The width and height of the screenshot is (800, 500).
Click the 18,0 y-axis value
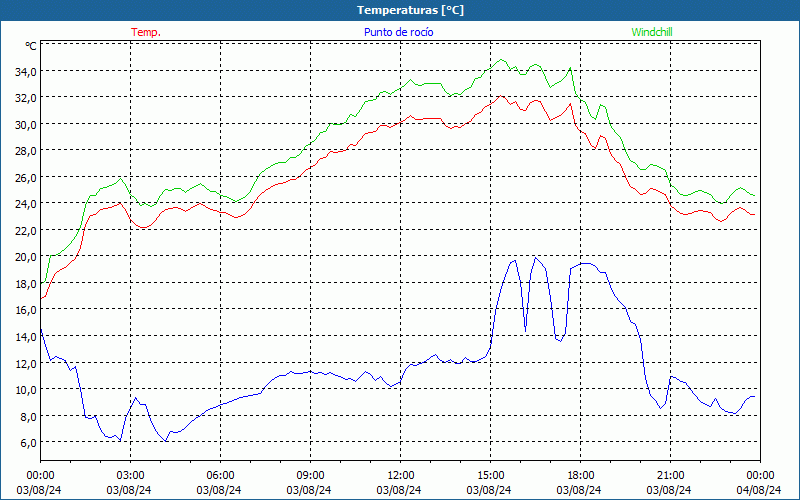(x=26, y=284)
